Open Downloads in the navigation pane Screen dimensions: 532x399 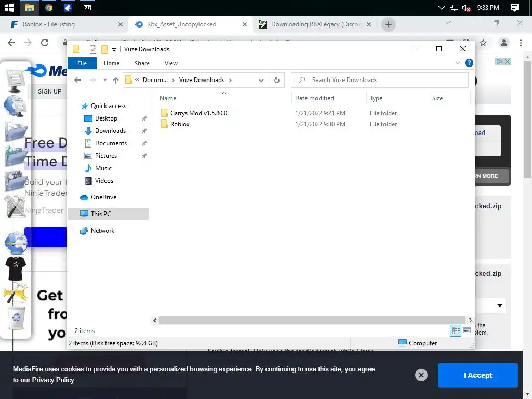coord(110,131)
